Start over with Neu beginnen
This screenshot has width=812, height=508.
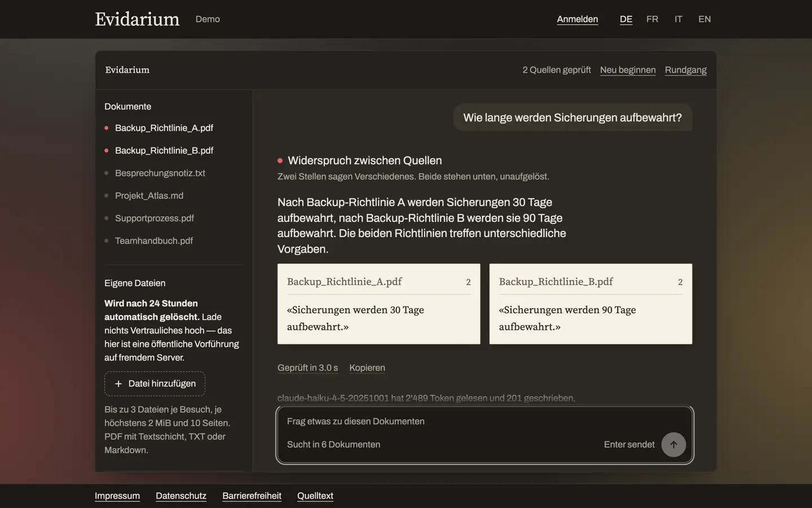(x=628, y=70)
